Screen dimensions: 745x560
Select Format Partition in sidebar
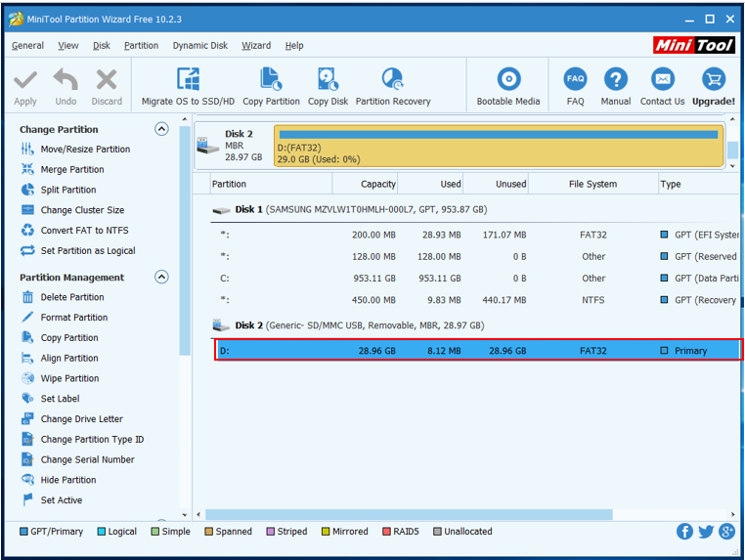(65, 318)
